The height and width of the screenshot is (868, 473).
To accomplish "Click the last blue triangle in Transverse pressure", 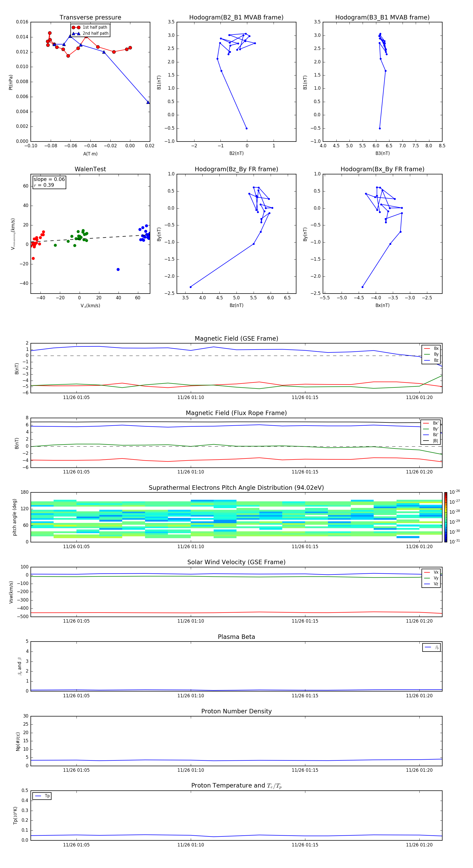I will (x=148, y=102).
